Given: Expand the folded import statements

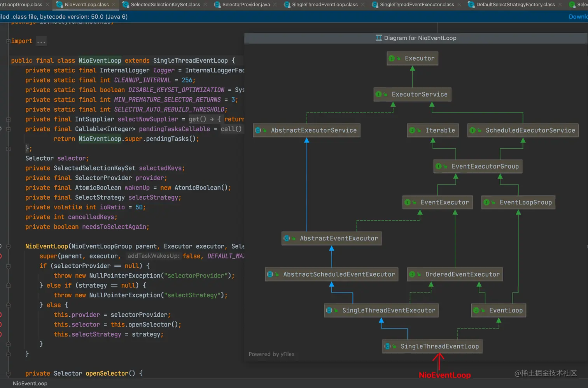Looking at the screenshot, I should [8, 41].
